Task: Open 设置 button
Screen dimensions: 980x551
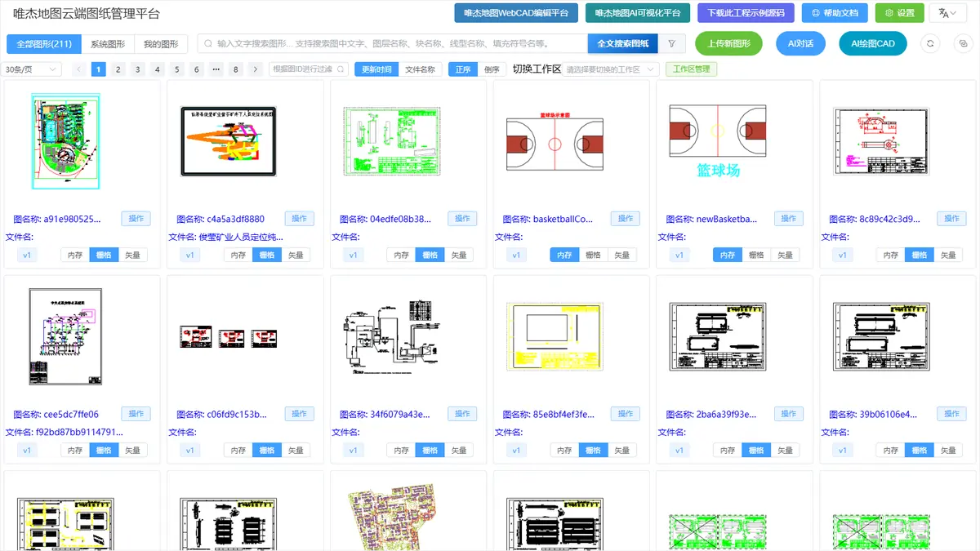Action: 899,13
